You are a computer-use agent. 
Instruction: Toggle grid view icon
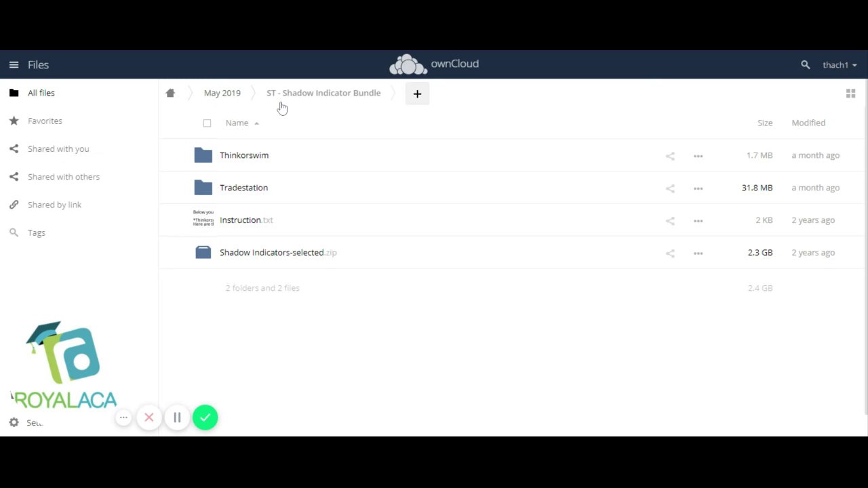click(x=850, y=94)
